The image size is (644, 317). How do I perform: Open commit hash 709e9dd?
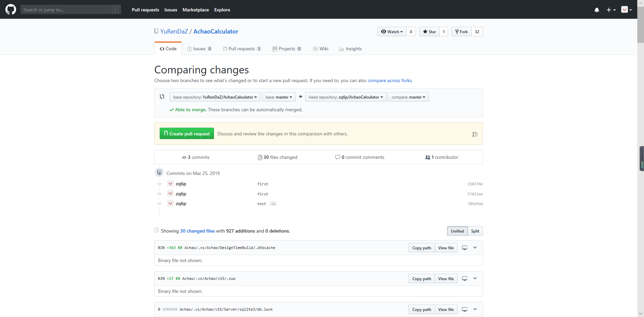[475, 204]
